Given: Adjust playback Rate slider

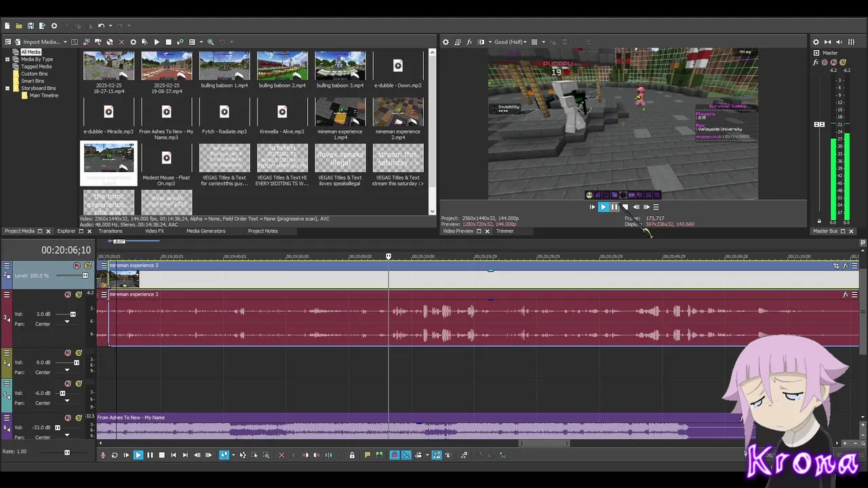Looking at the screenshot, I should [66, 452].
